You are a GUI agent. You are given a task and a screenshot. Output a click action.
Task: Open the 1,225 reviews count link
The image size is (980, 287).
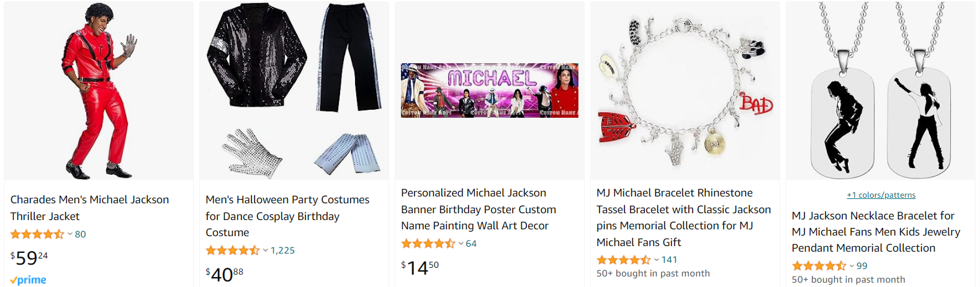coord(282,250)
